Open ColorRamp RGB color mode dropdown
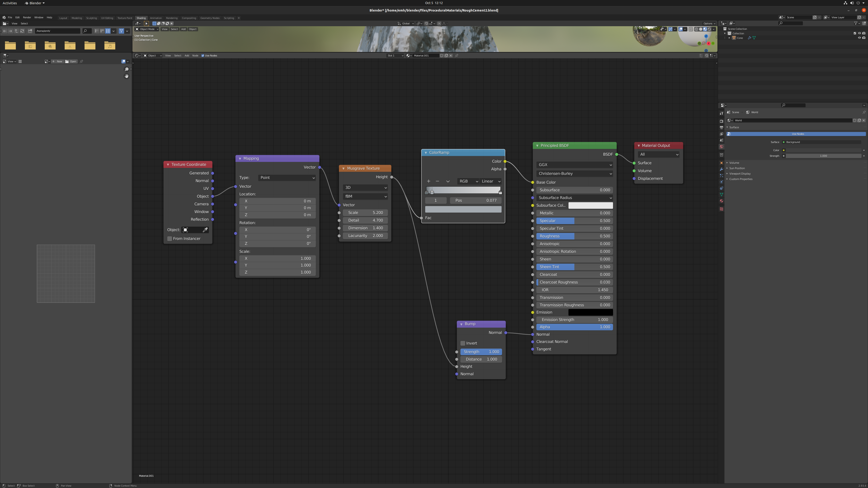Image resolution: width=868 pixels, height=488 pixels. 468,181
